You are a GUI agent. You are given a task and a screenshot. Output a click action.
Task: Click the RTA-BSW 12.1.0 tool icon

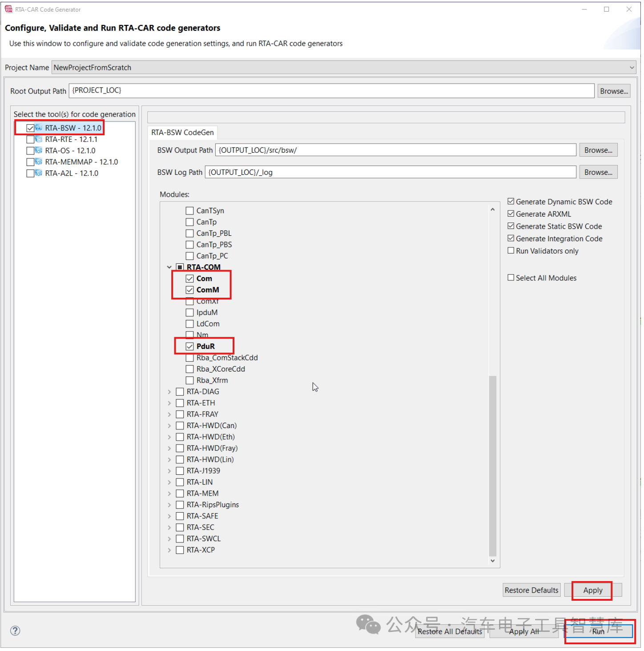(39, 128)
